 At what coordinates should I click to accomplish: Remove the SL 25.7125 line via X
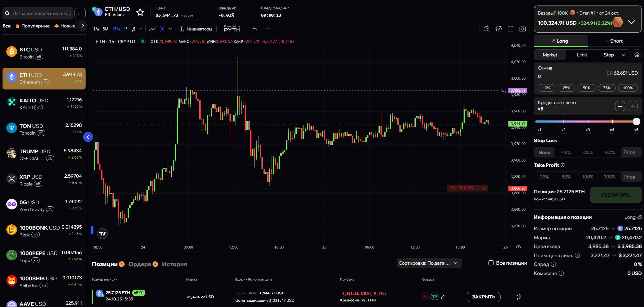[x=484, y=188]
